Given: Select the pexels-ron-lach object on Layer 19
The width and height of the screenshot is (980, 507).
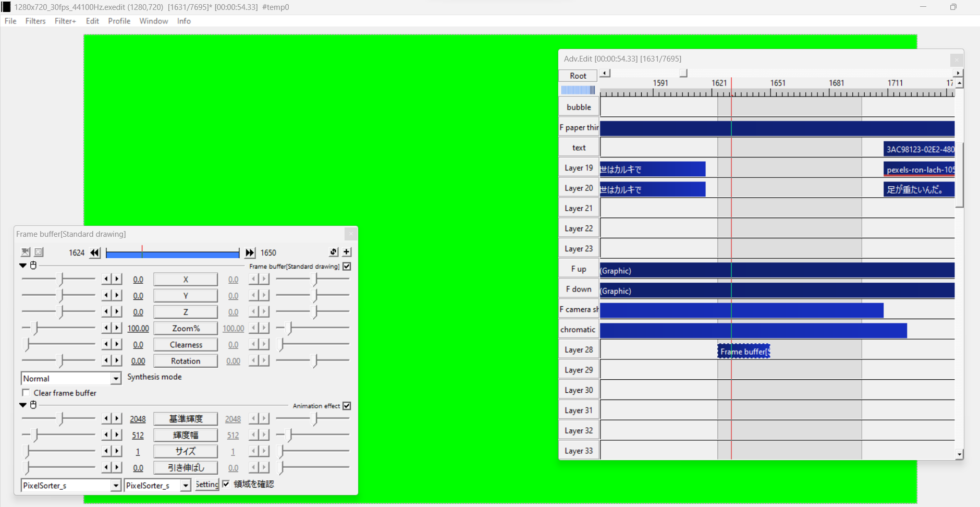Looking at the screenshot, I should pos(919,169).
